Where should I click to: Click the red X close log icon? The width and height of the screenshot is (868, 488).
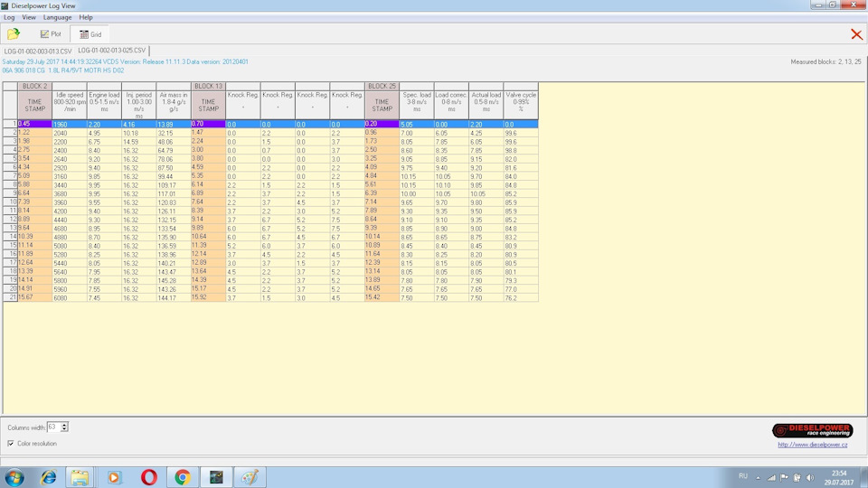click(856, 34)
